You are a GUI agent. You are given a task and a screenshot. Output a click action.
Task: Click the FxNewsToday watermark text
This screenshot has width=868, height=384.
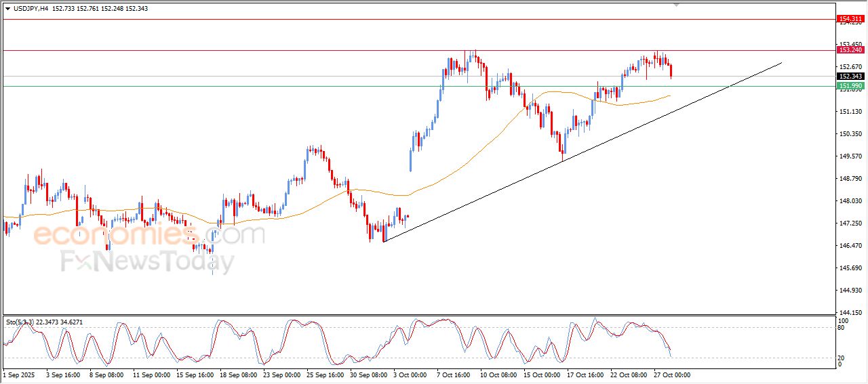[148, 261]
